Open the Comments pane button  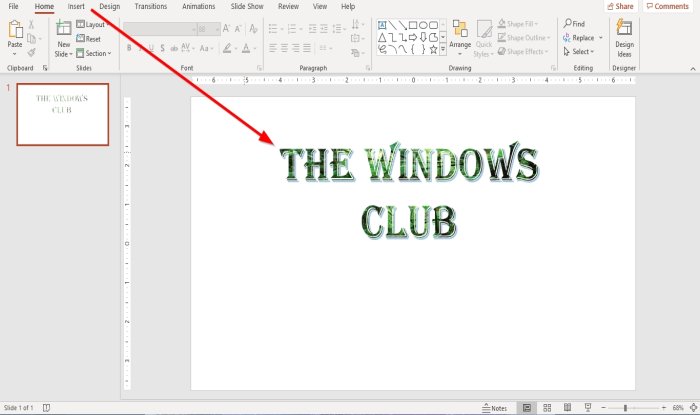667,6
